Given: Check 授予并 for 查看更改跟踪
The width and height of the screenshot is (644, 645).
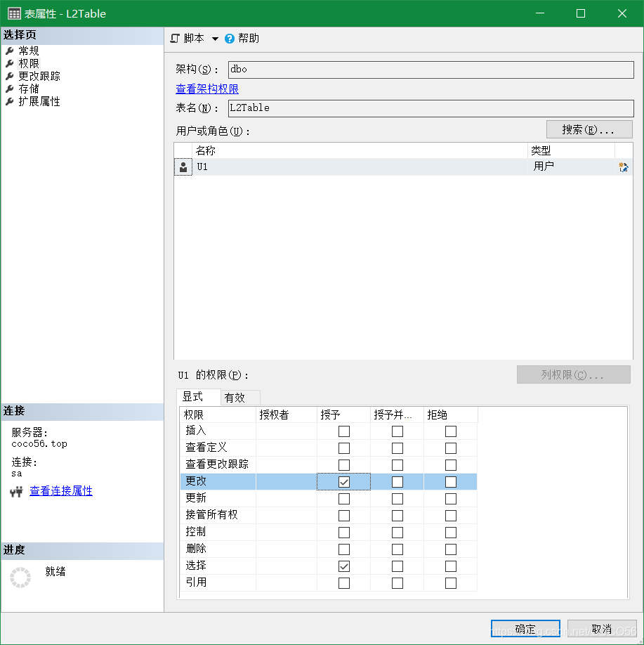Looking at the screenshot, I should 397,465.
